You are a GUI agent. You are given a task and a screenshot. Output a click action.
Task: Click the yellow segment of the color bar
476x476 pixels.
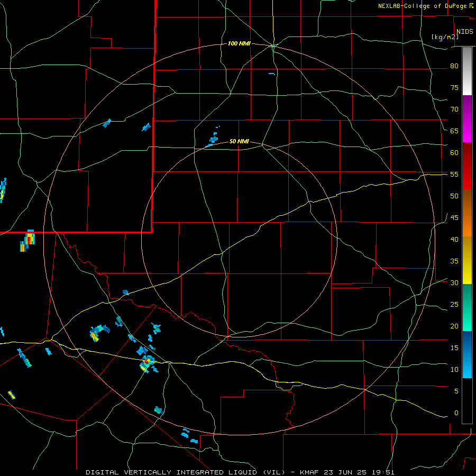[x=467, y=260]
